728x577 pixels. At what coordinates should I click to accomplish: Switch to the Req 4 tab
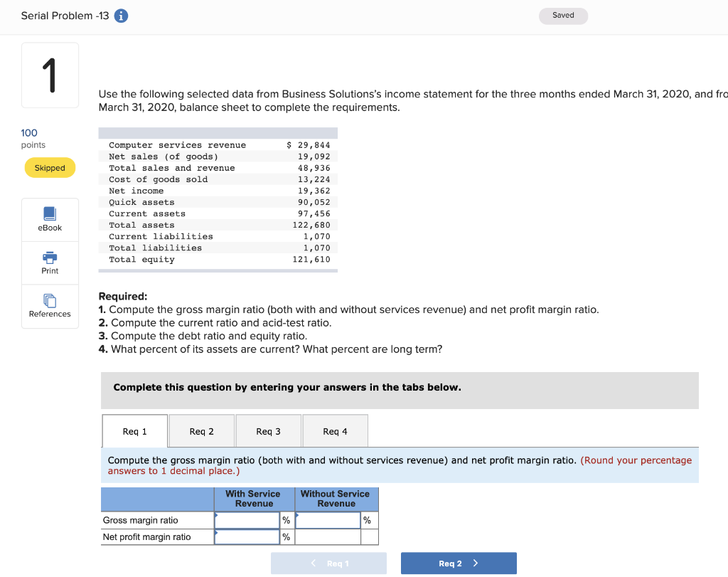[335, 430]
